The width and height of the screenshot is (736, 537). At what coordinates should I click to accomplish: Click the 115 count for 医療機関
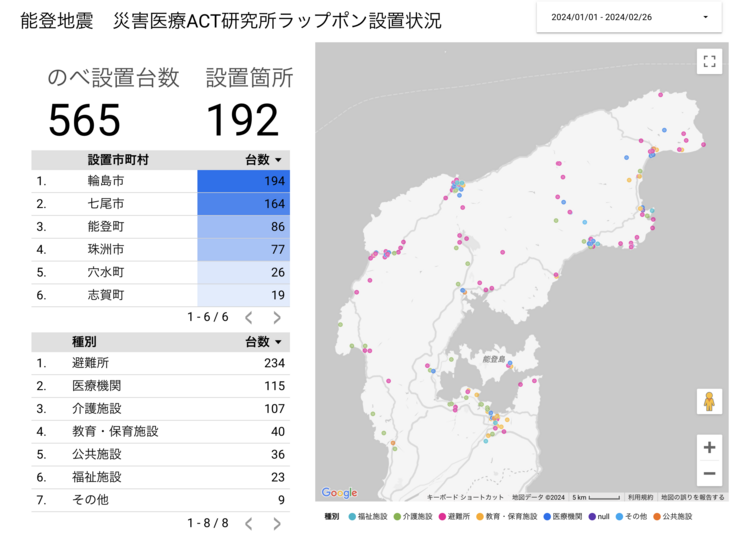click(x=275, y=386)
